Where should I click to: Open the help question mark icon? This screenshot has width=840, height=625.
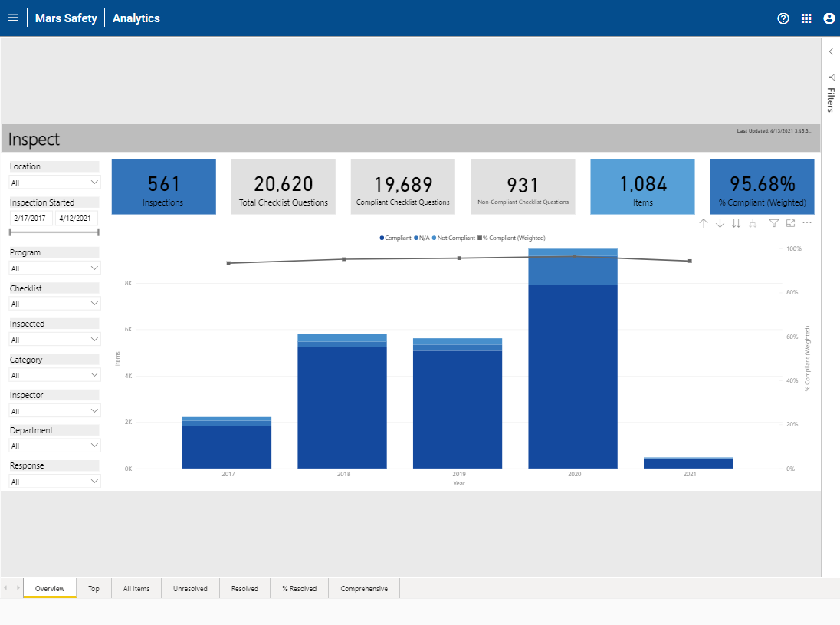(783, 18)
